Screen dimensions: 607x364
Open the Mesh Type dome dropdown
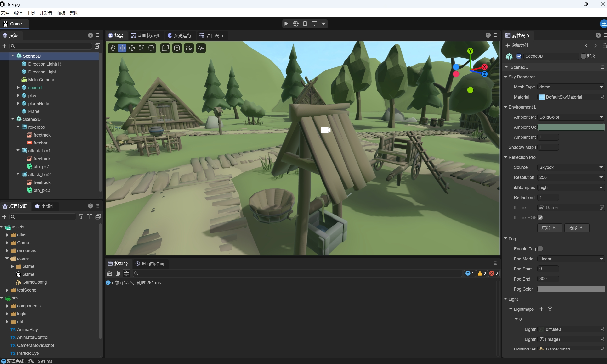(x=571, y=87)
